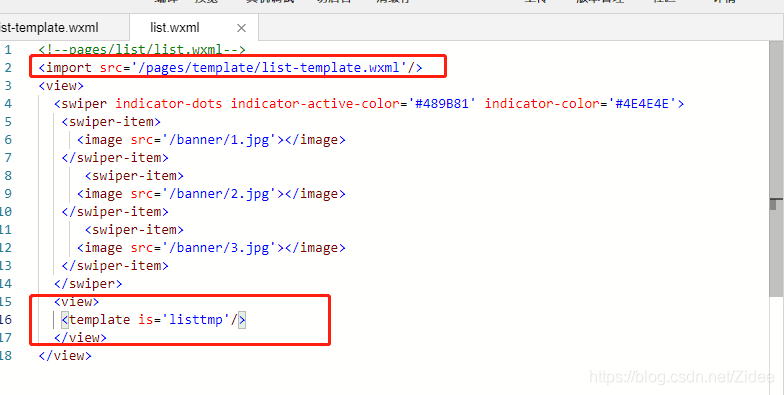The width and height of the screenshot is (784, 395).
Task: Click the import src path text on line 2
Action: [x=270, y=68]
